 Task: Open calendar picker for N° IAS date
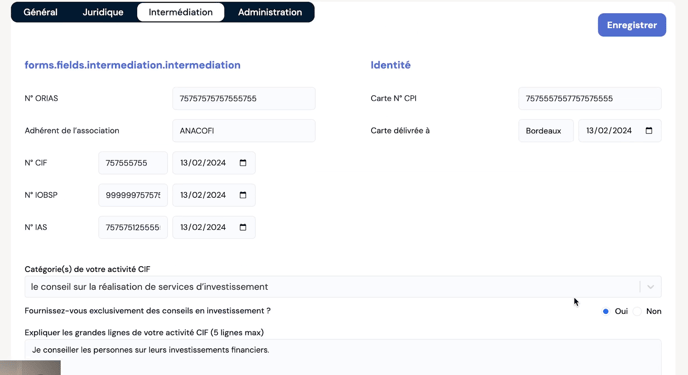pyautogui.click(x=243, y=227)
